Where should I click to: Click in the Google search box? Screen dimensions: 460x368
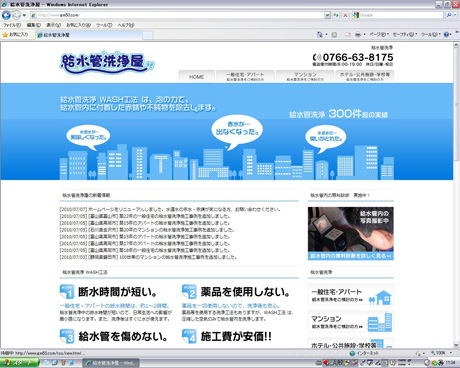click(401, 15)
